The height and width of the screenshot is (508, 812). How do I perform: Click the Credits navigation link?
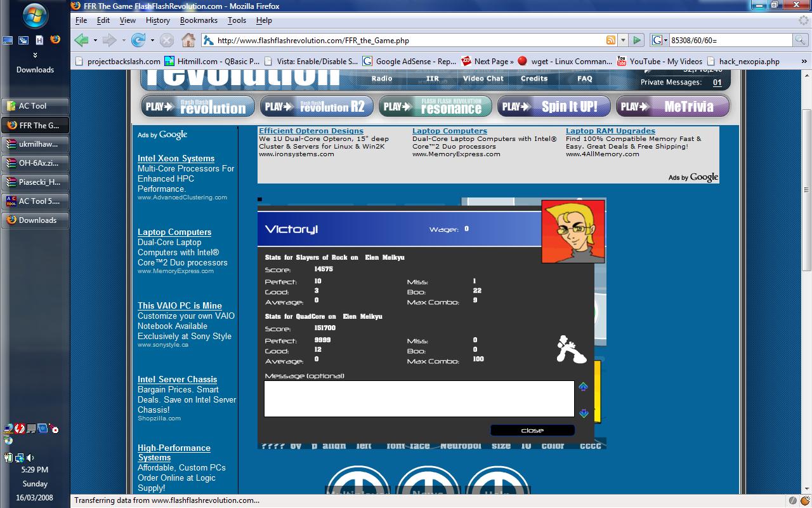point(534,79)
